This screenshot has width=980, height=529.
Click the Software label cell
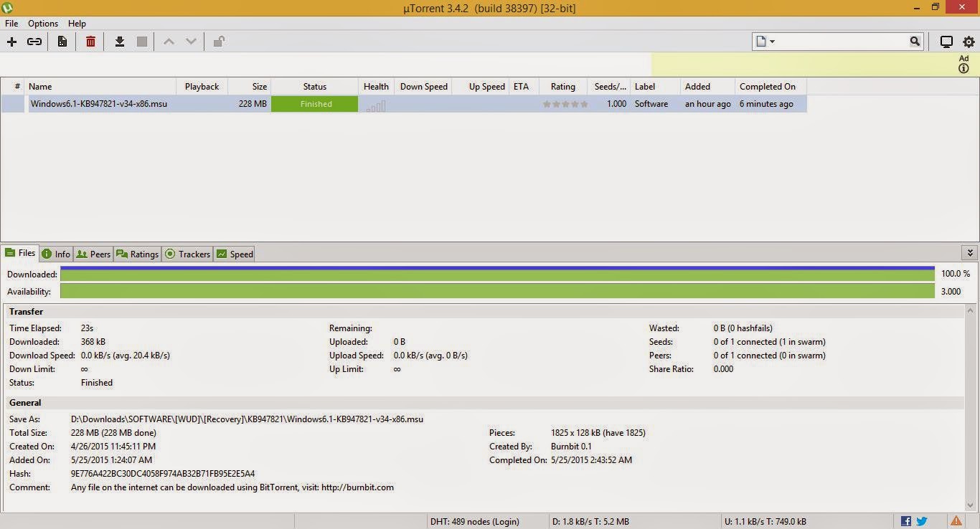tap(651, 104)
